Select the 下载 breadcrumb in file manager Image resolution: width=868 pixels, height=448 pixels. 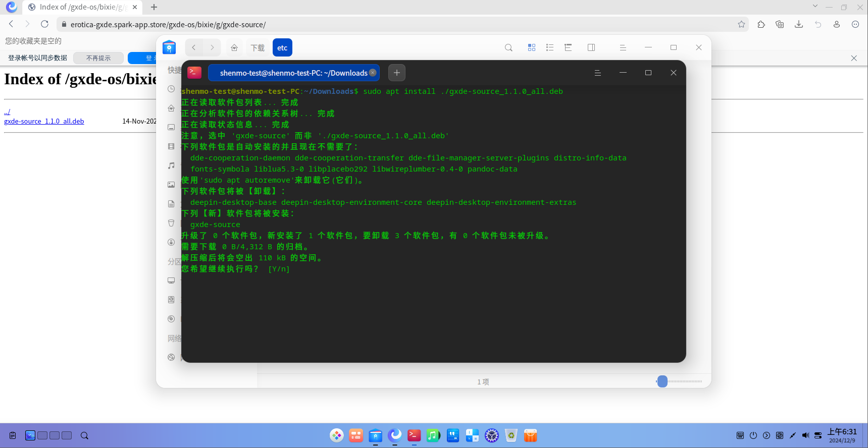(258, 47)
